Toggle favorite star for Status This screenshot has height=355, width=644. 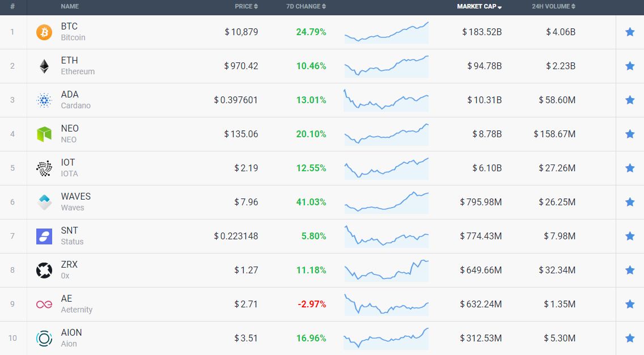[x=630, y=236]
